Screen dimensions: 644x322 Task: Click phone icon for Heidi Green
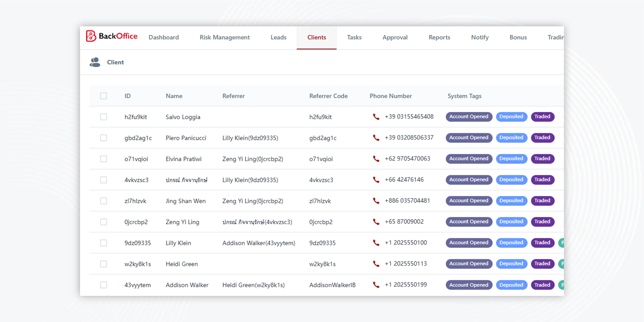[x=376, y=264]
